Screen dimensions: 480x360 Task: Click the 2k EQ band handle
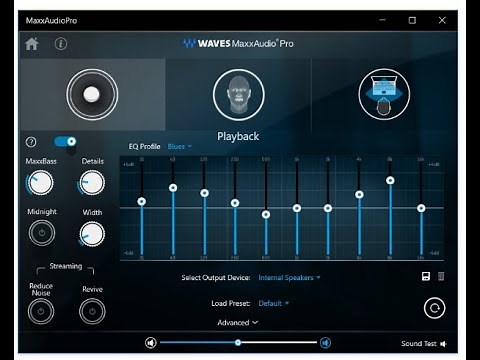coord(328,208)
